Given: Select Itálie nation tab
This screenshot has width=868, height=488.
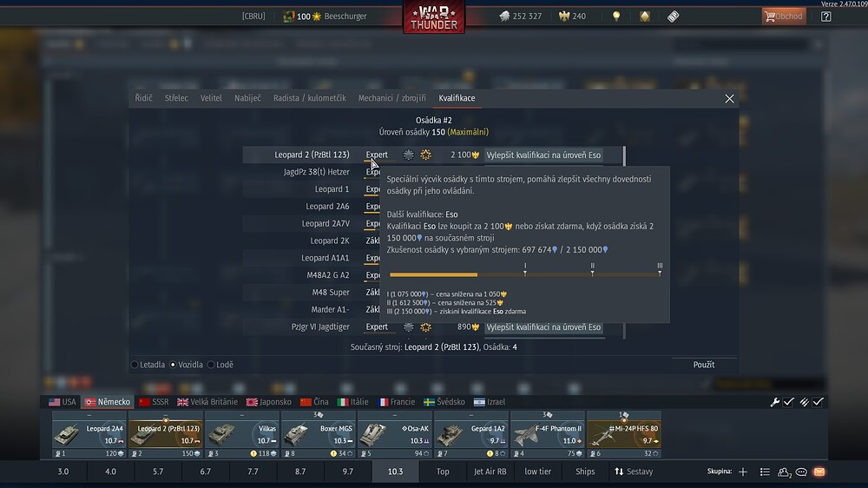Looking at the screenshot, I should click(354, 402).
